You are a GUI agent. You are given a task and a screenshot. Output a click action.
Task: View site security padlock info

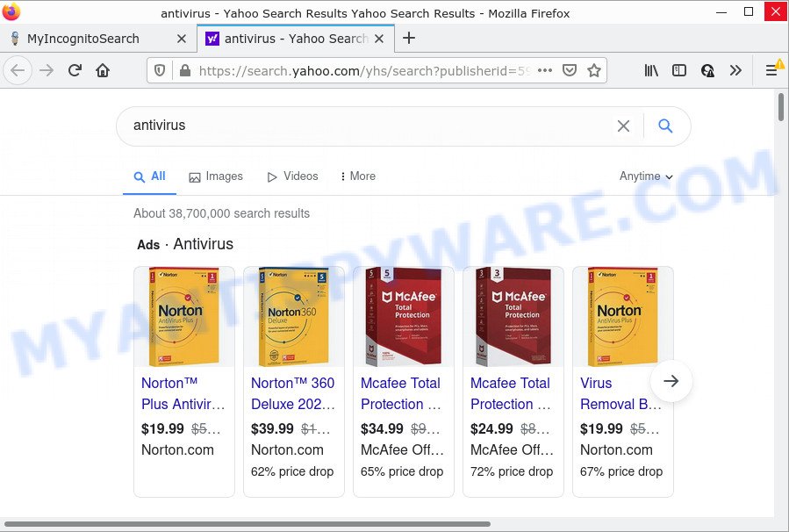click(185, 70)
